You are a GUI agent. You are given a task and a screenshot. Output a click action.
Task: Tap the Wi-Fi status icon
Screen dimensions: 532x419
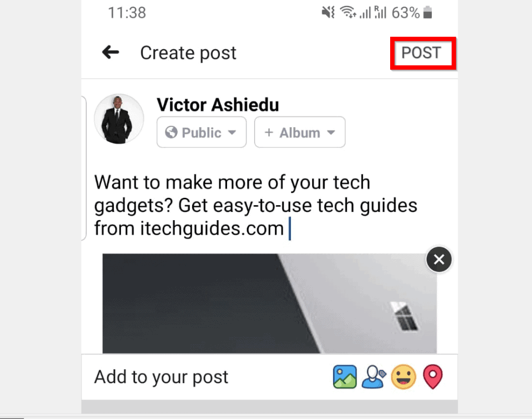pyautogui.click(x=348, y=12)
